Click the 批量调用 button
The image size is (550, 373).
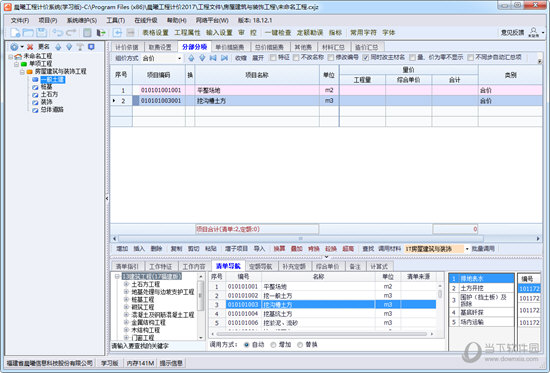[483, 249]
